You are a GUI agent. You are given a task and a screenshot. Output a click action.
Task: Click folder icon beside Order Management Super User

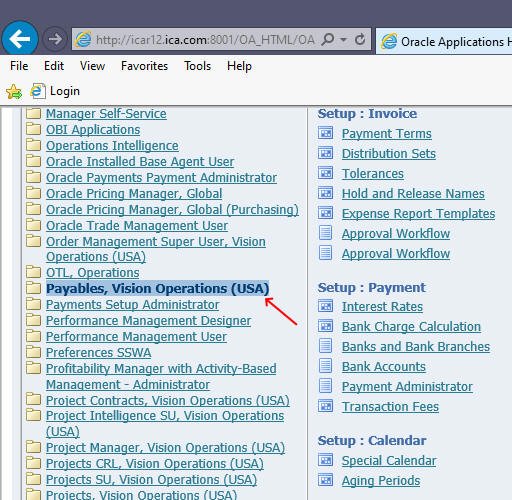pos(33,241)
